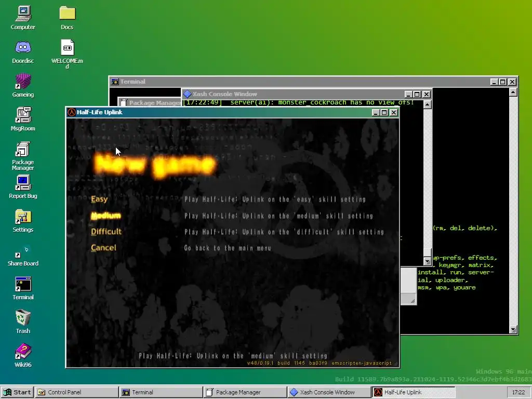
Task: Open the WELCOME.md file icon
Action: (67, 54)
